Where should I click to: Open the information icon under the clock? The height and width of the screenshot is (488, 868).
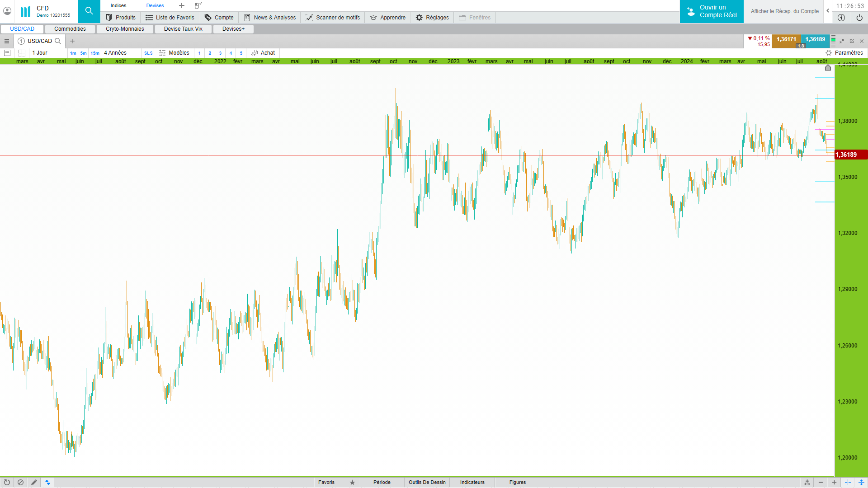(841, 18)
